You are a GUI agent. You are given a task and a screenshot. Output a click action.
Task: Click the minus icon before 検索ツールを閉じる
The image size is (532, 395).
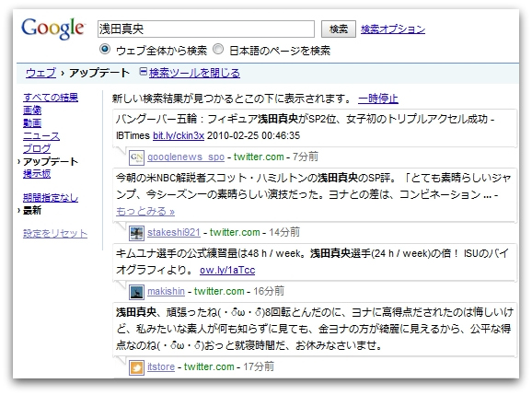pyautogui.click(x=144, y=72)
